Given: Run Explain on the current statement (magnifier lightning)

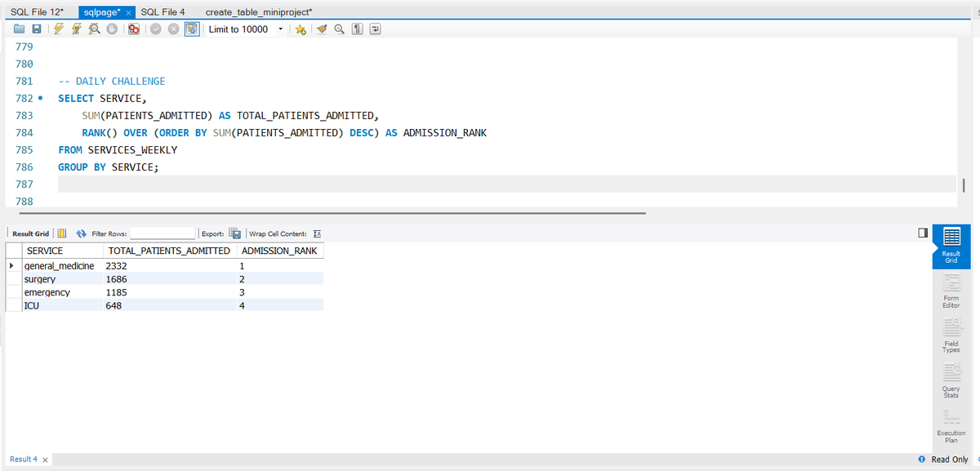Looking at the screenshot, I should pos(94,29).
